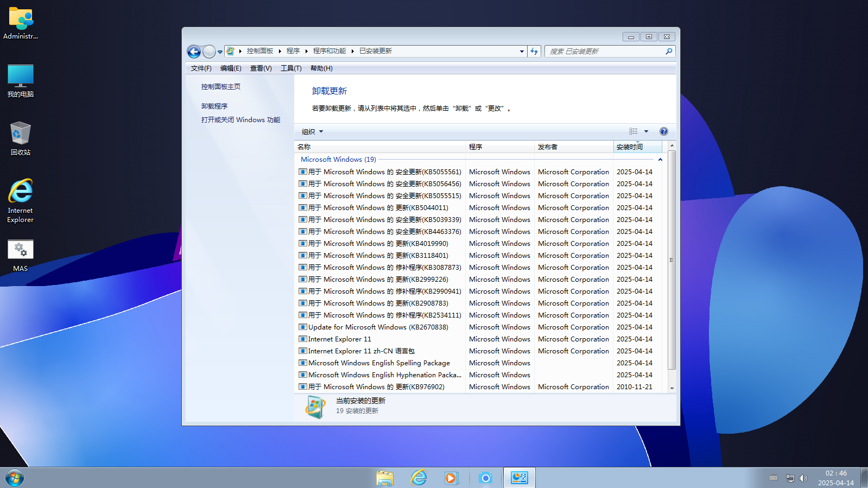Select 回收站 recycle bin icon
This screenshot has width=868, height=488.
click(21, 139)
